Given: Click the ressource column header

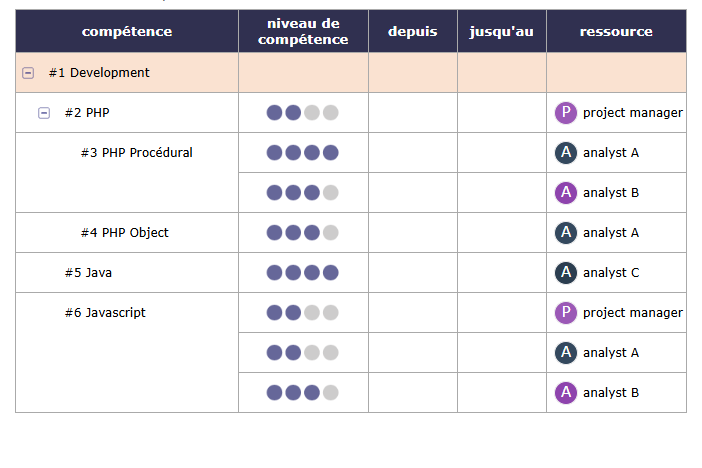Looking at the screenshot, I should pos(616,32).
